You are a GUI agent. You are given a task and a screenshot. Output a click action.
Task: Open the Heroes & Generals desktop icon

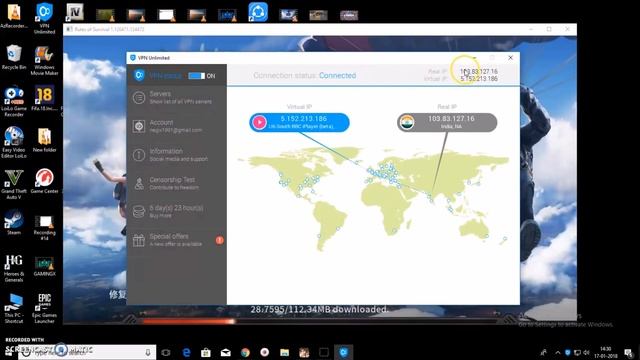14,268
